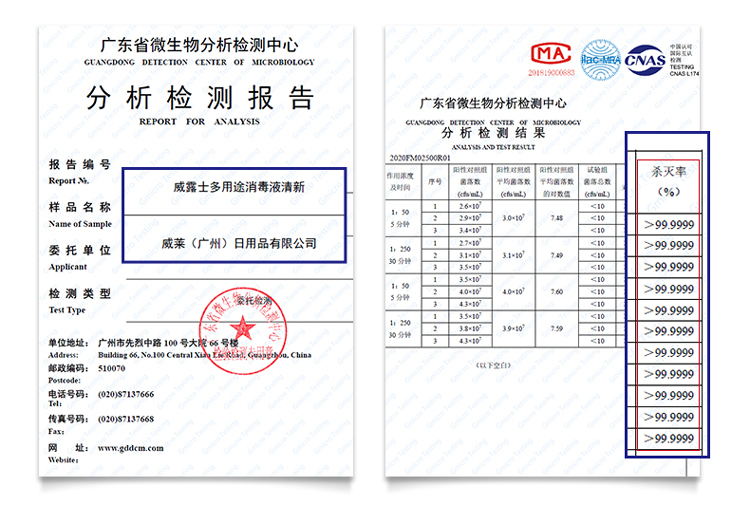Click the table cell 2.6×10⁷

[x=470, y=206]
